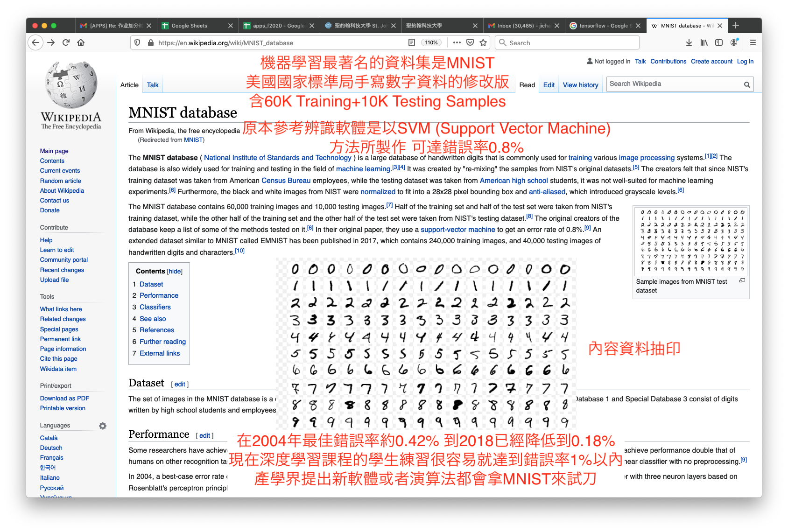Open the browser home page
788x532 pixels.
coord(81,42)
